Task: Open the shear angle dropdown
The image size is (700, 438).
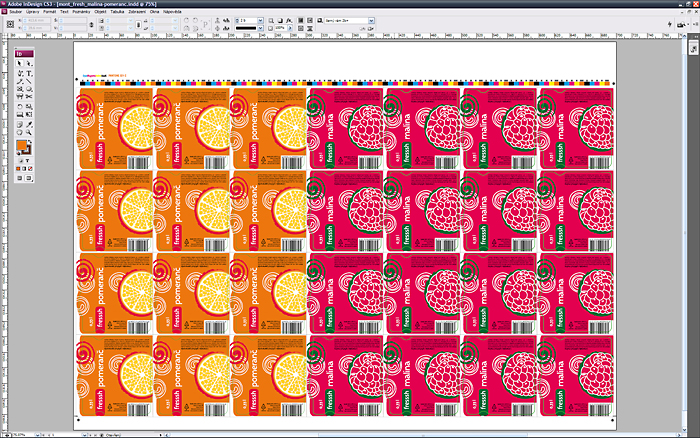Action: [x=175, y=28]
